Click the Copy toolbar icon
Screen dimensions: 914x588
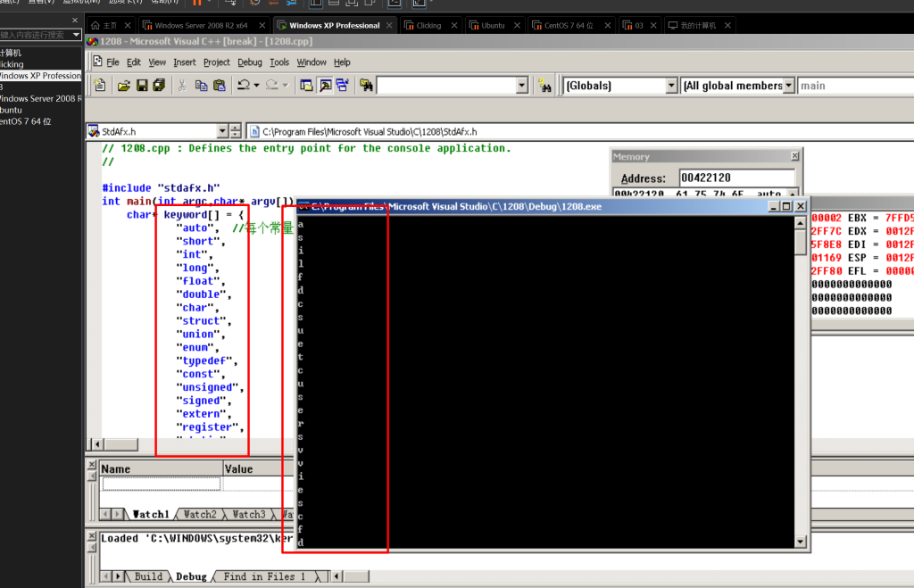pyautogui.click(x=201, y=86)
